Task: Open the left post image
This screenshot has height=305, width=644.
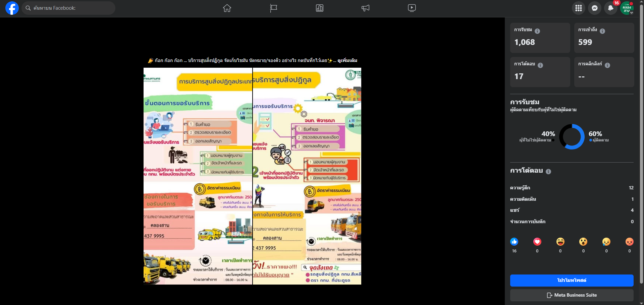Action: [198, 176]
